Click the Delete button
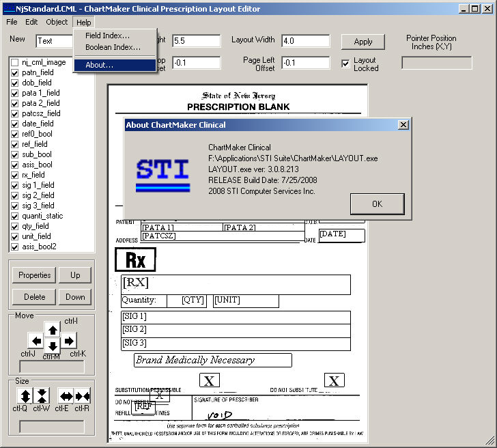497x448 pixels. coord(34,297)
